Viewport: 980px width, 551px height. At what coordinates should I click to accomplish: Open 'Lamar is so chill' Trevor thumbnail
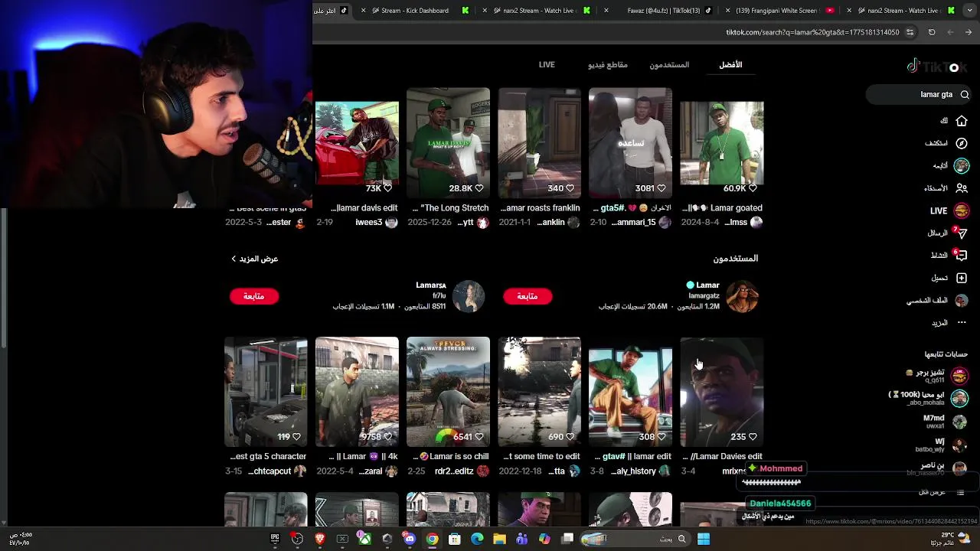[x=448, y=392]
